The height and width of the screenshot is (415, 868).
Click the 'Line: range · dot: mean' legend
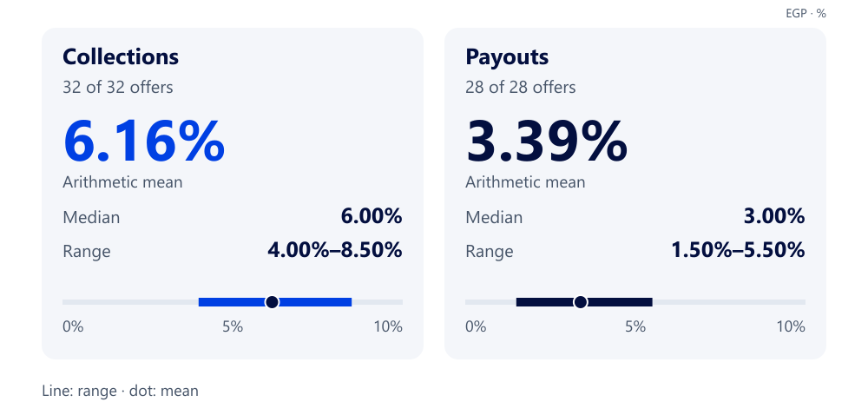coord(120,391)
